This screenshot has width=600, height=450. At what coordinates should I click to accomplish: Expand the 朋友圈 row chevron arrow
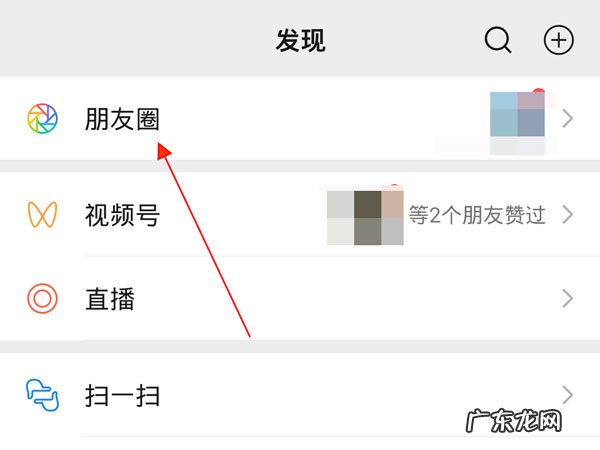tap(568, 119)
